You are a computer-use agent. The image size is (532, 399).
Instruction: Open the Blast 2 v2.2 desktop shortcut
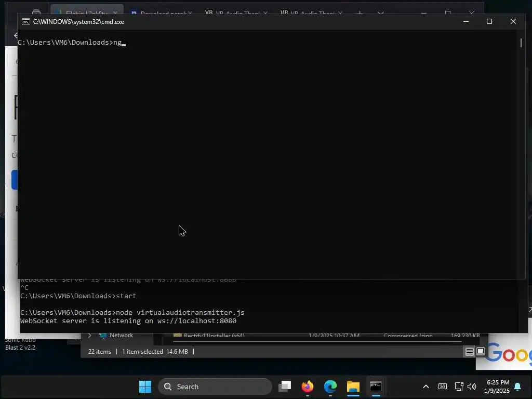[20, 343]
